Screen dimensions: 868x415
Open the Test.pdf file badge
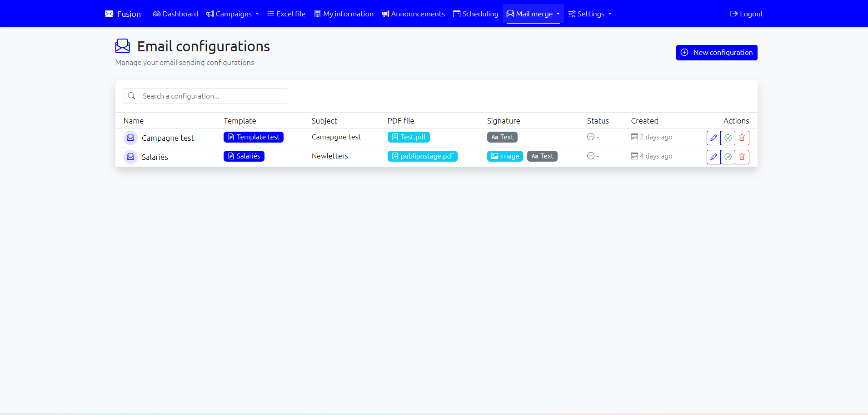[409, 137]
